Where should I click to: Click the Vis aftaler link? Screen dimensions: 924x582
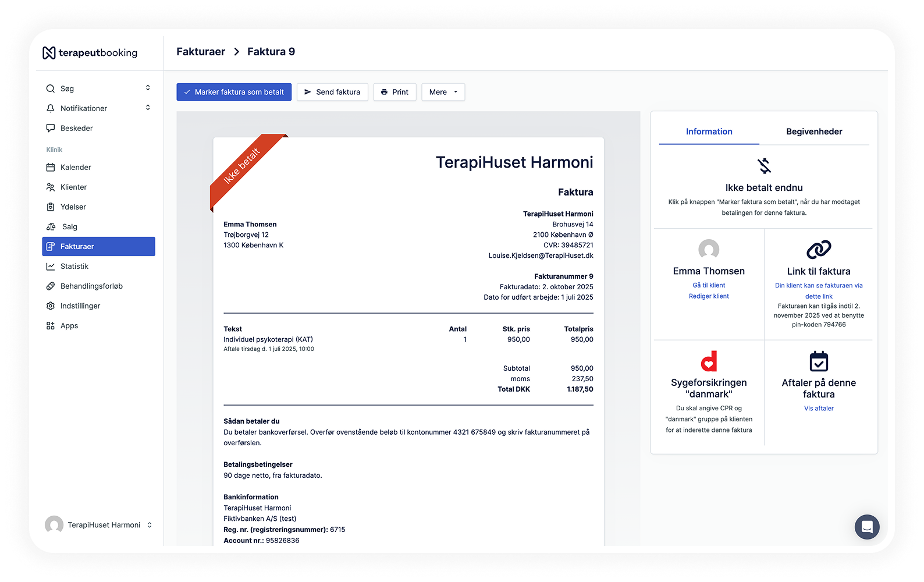[x=819, y=409]
